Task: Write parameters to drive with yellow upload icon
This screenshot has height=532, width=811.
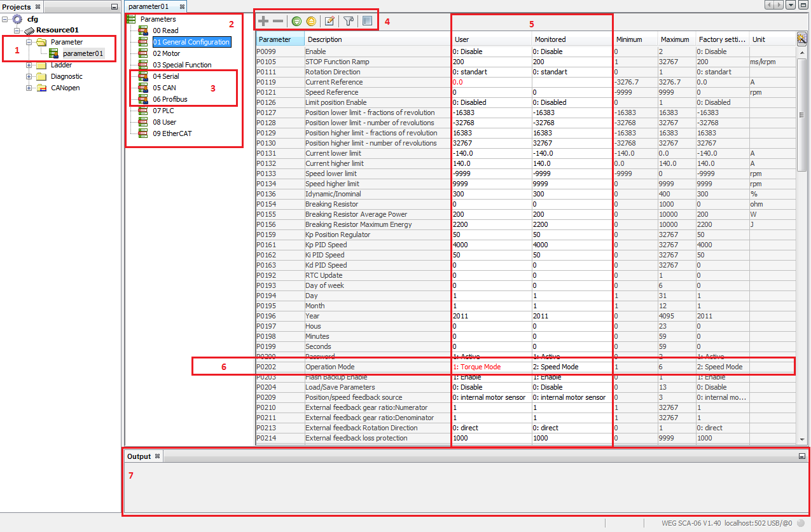Action: [x=311, y=20]
